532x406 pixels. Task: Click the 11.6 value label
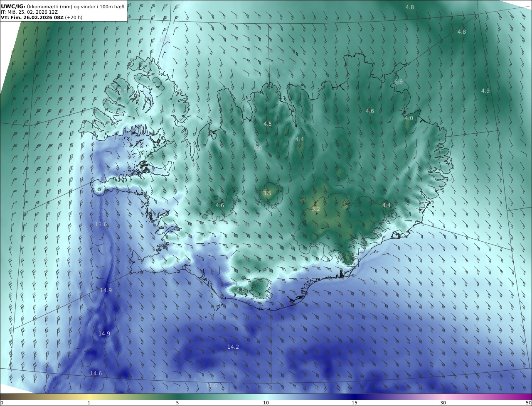coord(212,385)
